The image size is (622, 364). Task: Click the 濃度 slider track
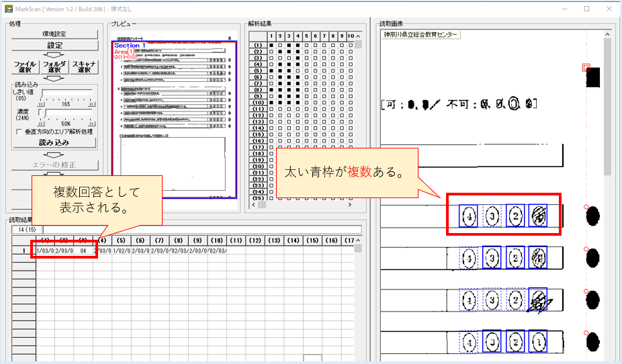click(66, 113)
